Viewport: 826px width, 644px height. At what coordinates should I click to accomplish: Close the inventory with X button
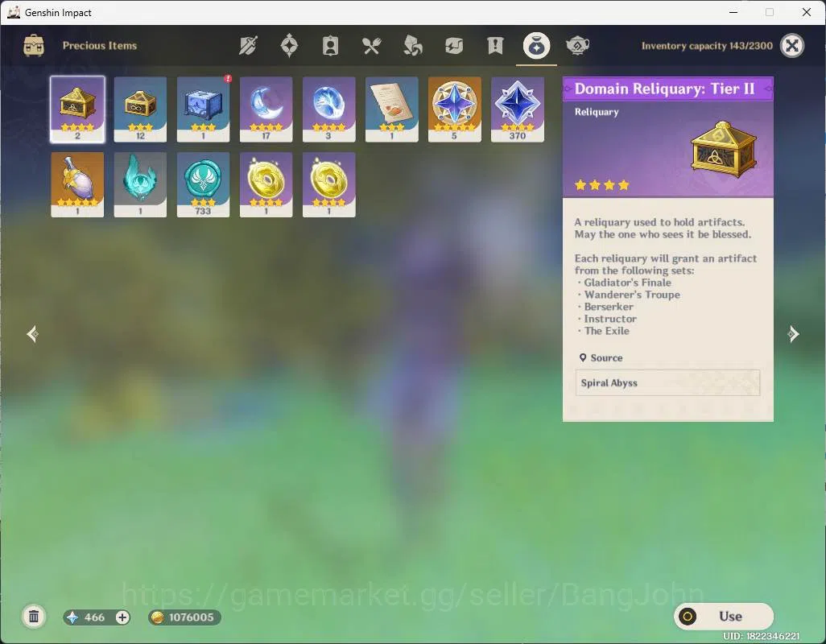pyautogui.click(x=791, y=46)
